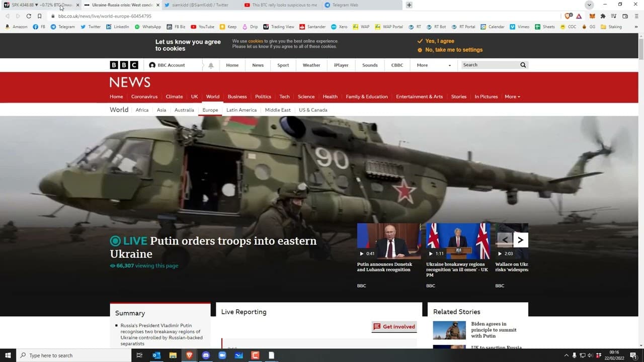Open the Business news section
The width and height of the screenshot is (644, 362).
237,97
